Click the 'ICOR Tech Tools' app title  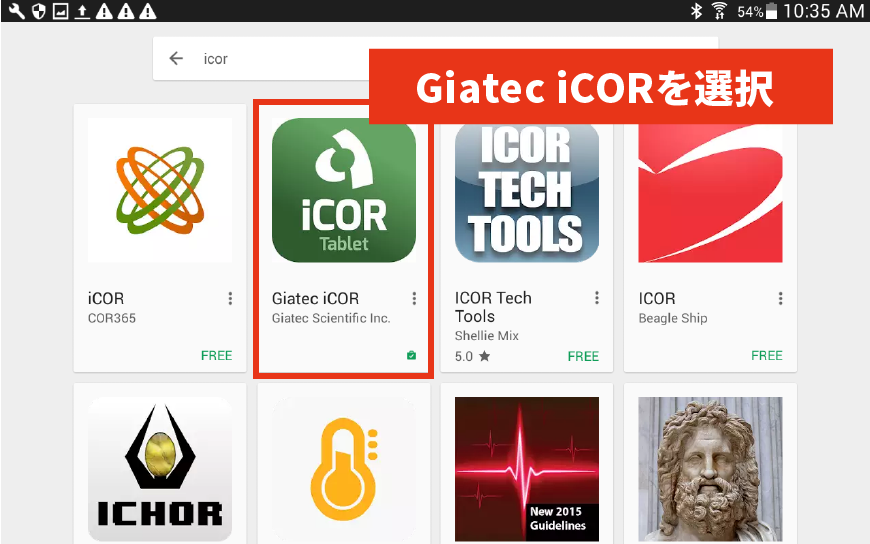(493, 307)
